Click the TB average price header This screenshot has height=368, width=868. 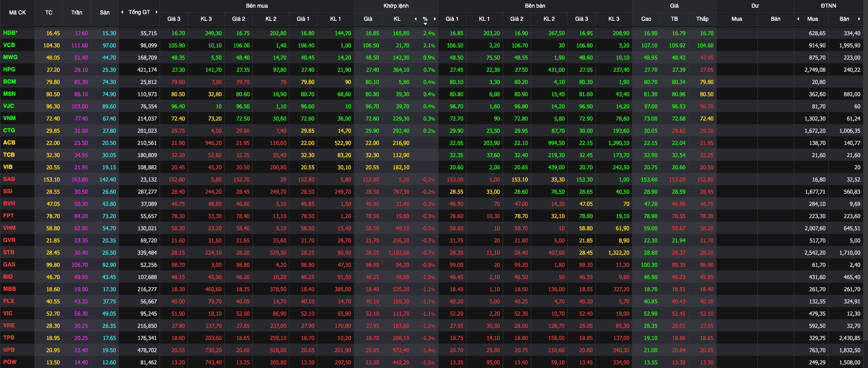[675, 19]
